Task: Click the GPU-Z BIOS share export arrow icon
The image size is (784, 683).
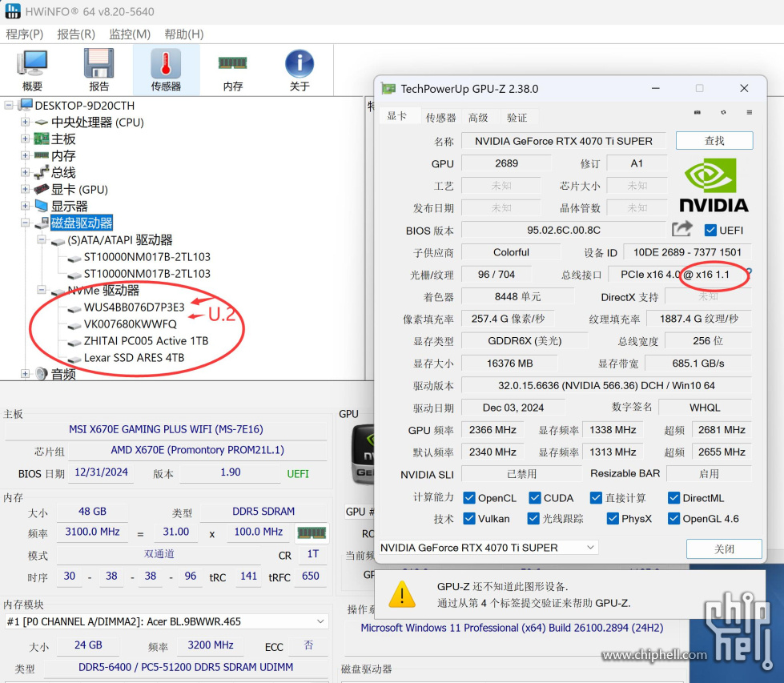Action: coord(682,229)
